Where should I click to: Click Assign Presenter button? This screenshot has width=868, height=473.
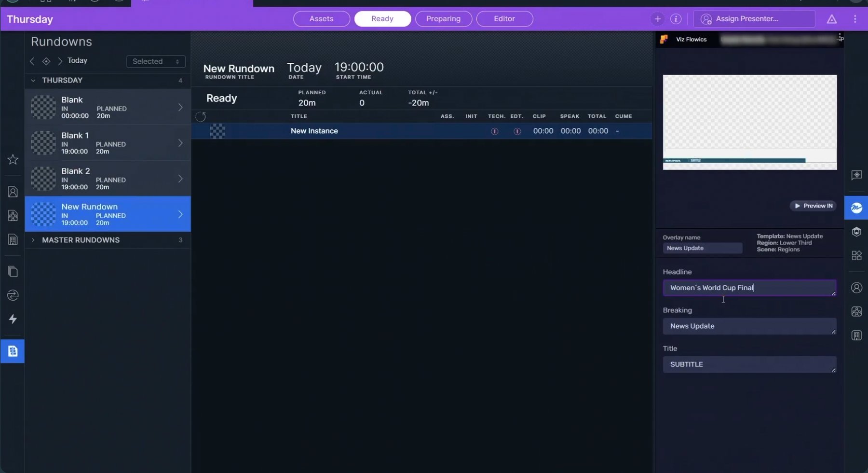point(755,19)
